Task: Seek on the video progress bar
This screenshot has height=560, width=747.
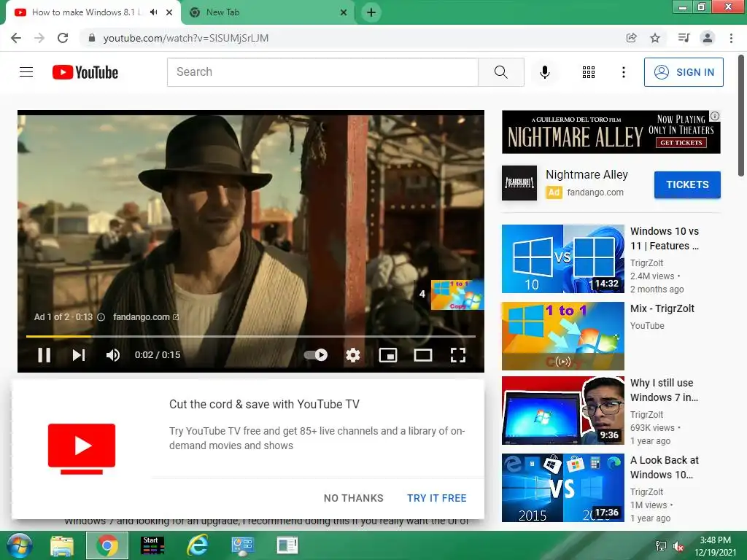Action: pyautogui.click(x=251, y=336)
